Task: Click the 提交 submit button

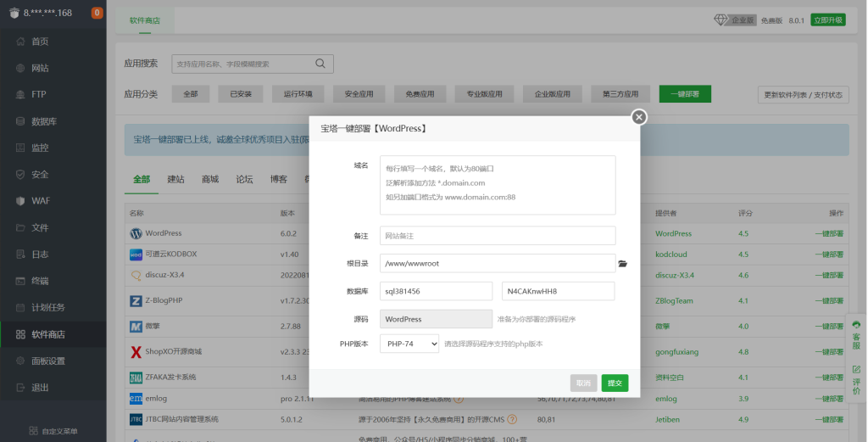Action: pyautogui.click(x=615, y=383)
